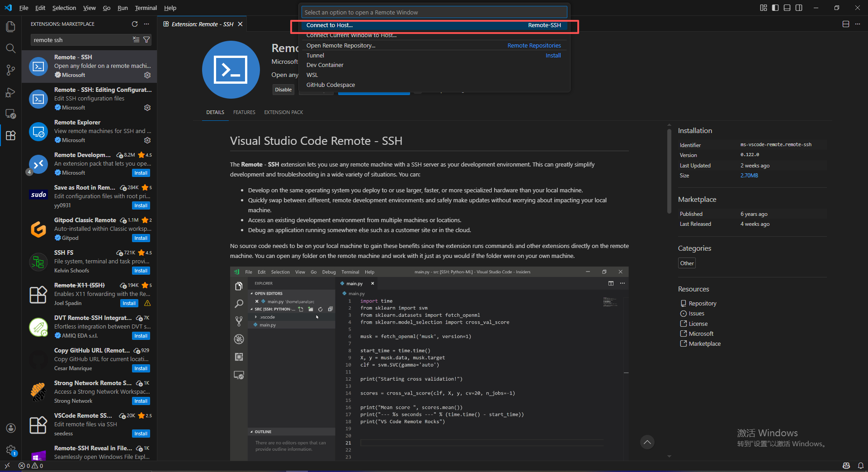The height and width of the screenshot is (472, 868).
Task: Close the Extension: Remote - SSH tab
Action: pos(241,24)
